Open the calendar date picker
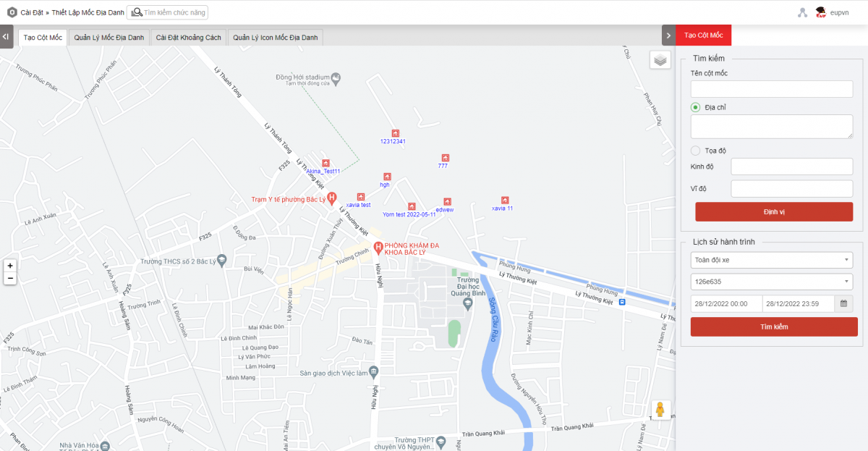 tap(843, 304)
